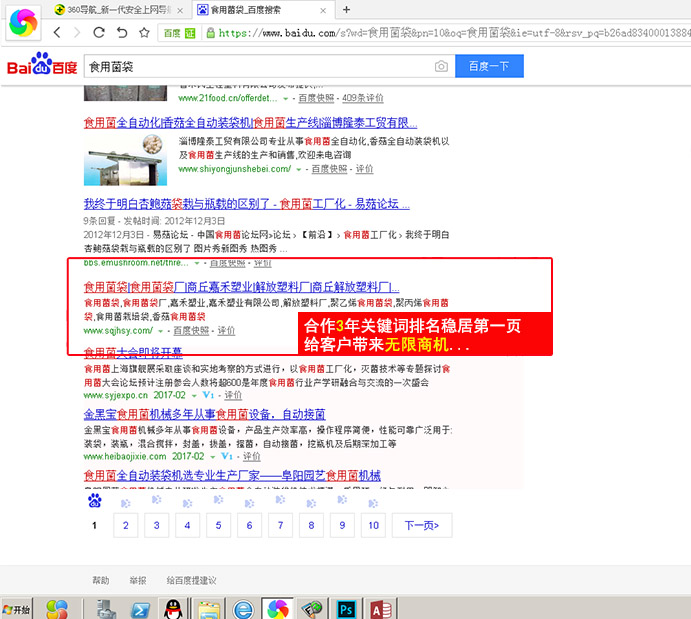Close the 360导航 tab
This screenshot has width=691, height=619.
[180, 11]
